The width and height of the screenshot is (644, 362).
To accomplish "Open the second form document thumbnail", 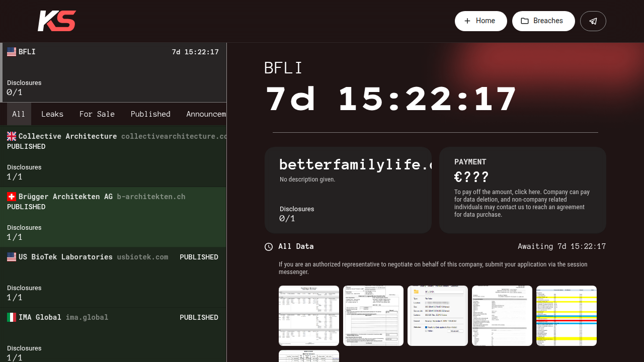I will click(x=373, y=316).
